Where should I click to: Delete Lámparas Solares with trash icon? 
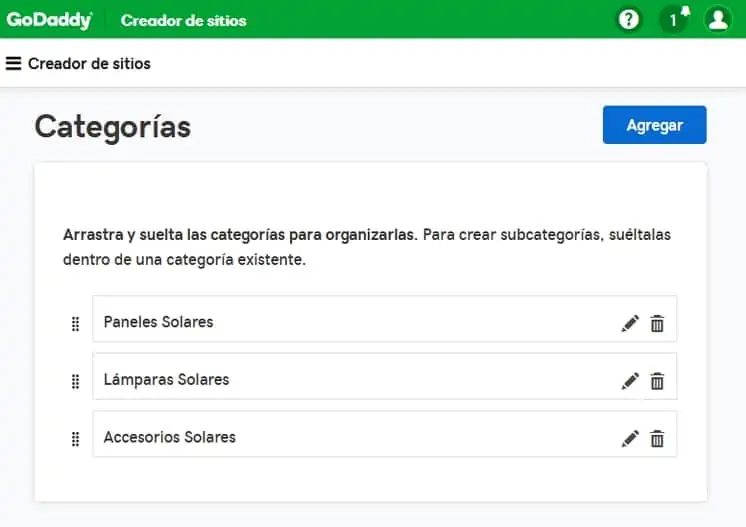tap(657, 381)
